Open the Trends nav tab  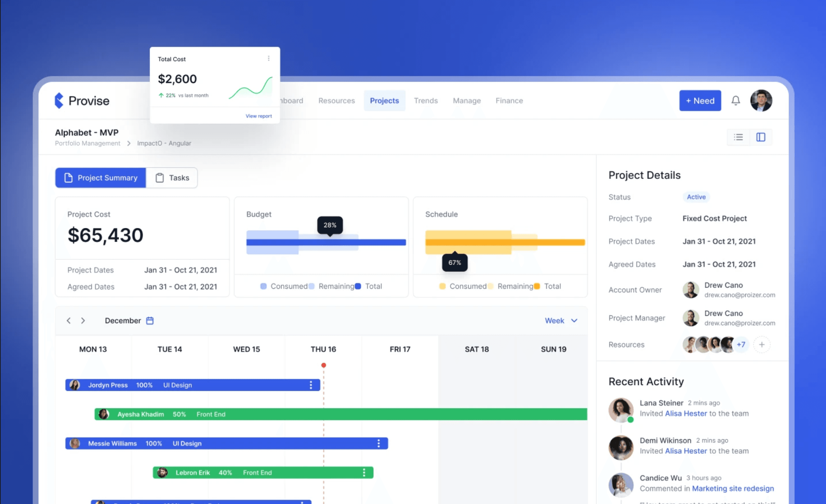pyautogui.click(x=426, y=100)
